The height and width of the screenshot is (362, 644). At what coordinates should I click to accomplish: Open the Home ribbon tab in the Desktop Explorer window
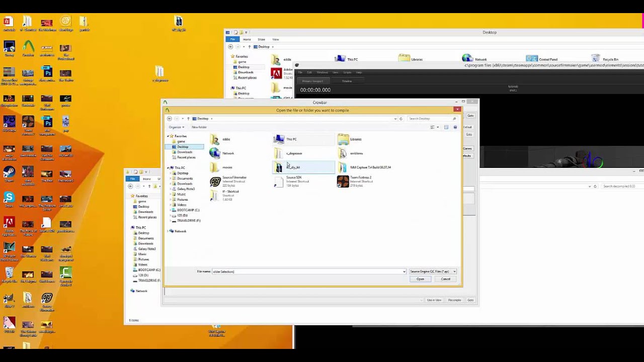[247, 39]
